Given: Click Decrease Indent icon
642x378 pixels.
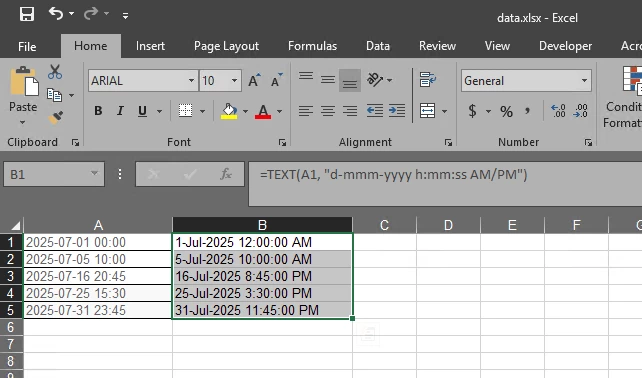Looking at the screenshot, I should coord(375,111).
